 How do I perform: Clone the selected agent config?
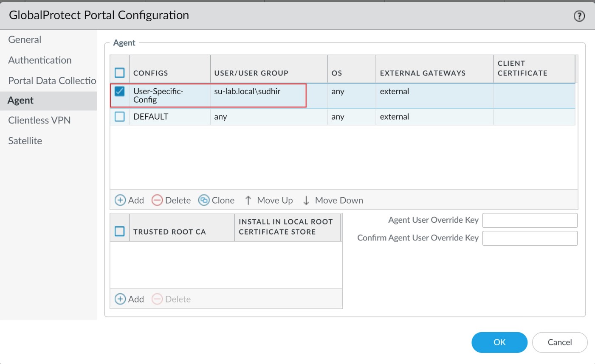217,200
